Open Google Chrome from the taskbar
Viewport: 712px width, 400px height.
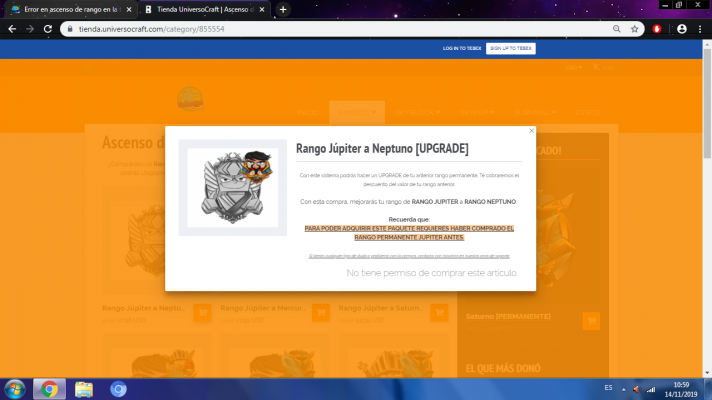(x=49, y=389)
